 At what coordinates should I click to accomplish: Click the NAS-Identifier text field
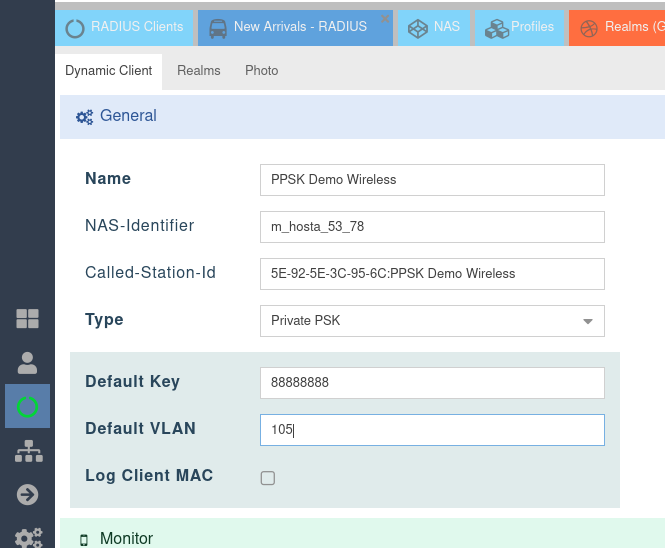pos(432,227)
